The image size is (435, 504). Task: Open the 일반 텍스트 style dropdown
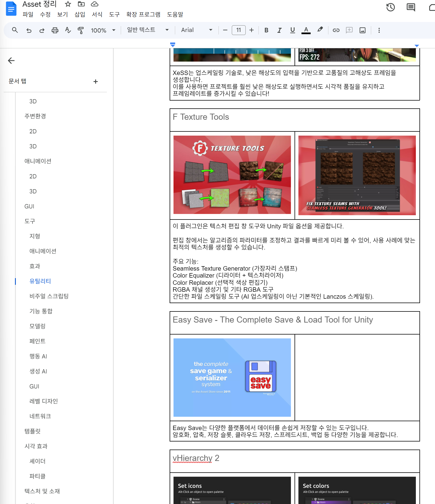148,30
